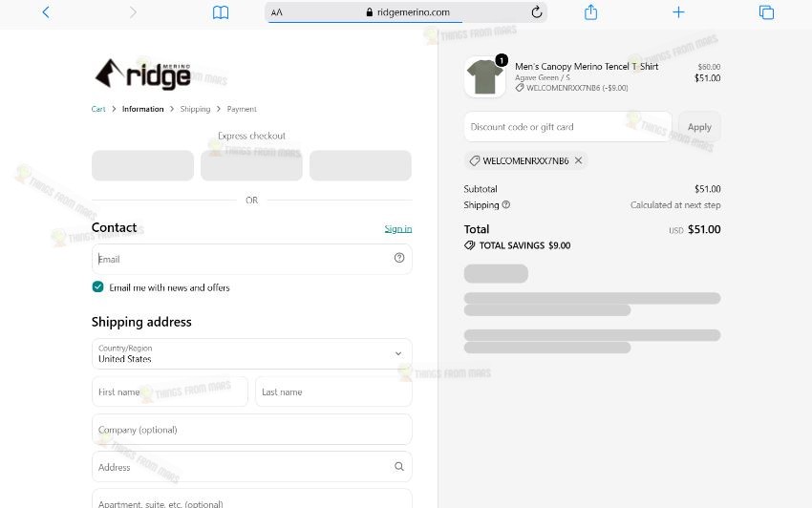Viewport: 812px width, 508px height.
Task: Click the Safari forward arrow
Action: pyautogui.click(x=133, y=11)
